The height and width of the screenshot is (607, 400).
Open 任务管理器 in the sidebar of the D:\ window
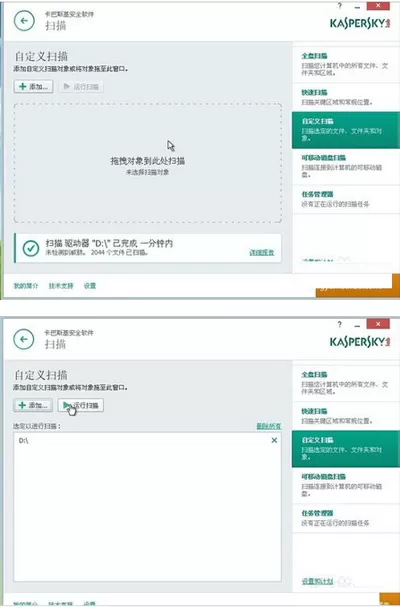tap(346, 518)
